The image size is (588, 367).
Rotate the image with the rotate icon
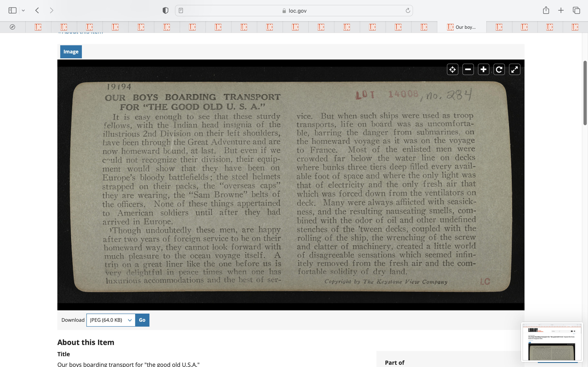click(x=499, y=70)
